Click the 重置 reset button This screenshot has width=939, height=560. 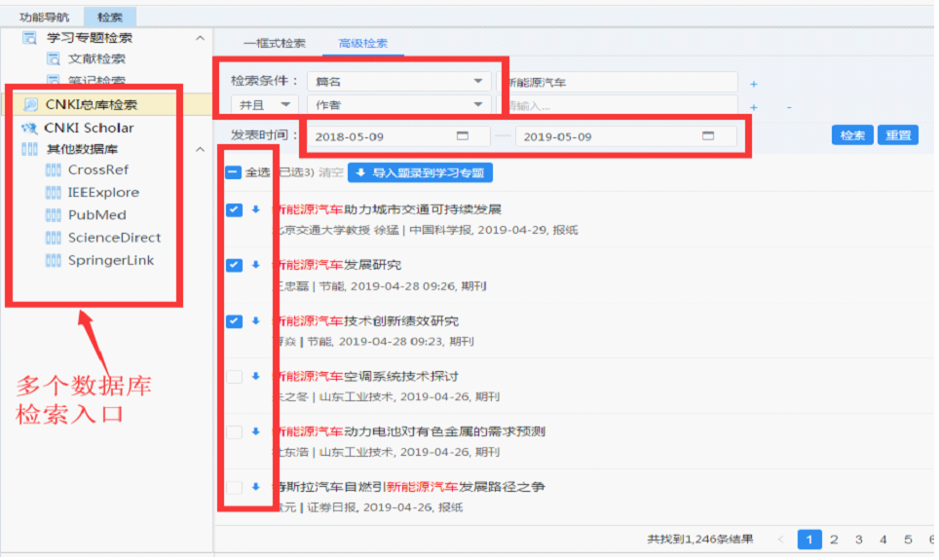[898, 135]
